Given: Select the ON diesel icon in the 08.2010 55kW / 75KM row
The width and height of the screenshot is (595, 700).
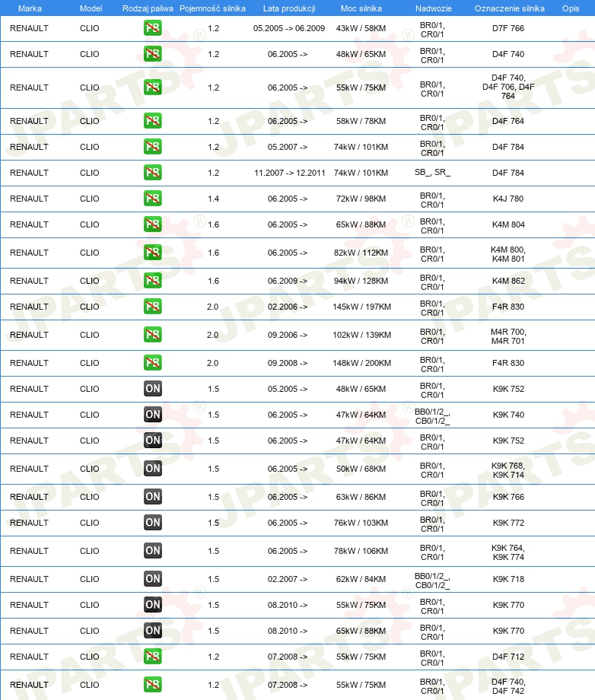Looking at the screenshot, I should (x=153, y=605).
